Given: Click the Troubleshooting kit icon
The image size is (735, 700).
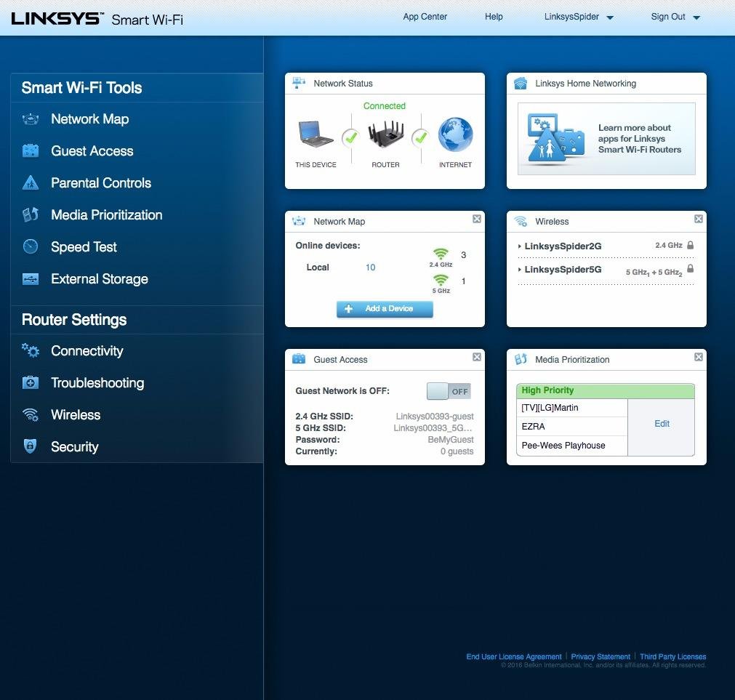Looking at the screenshot, I should click(31, 382).
